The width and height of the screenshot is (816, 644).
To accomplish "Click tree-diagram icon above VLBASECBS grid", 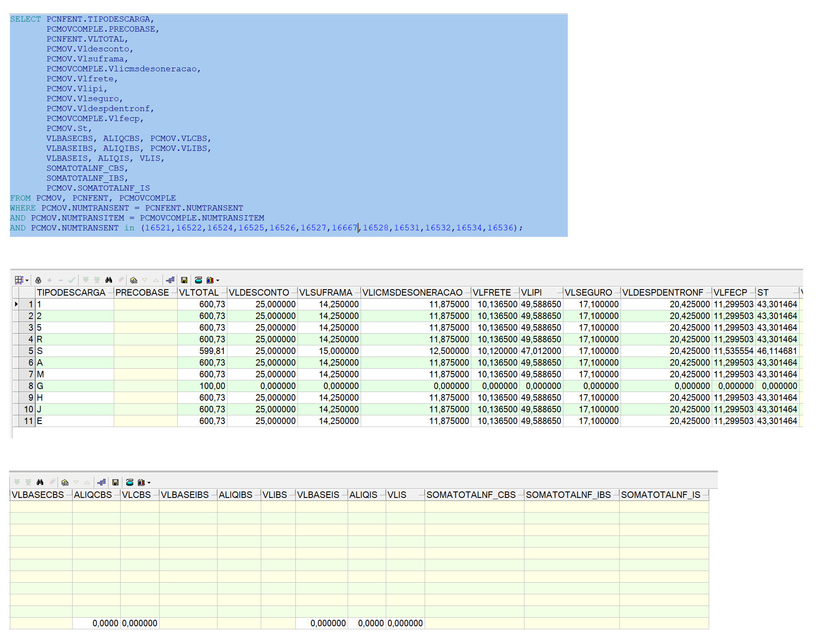I will (102, 482).
